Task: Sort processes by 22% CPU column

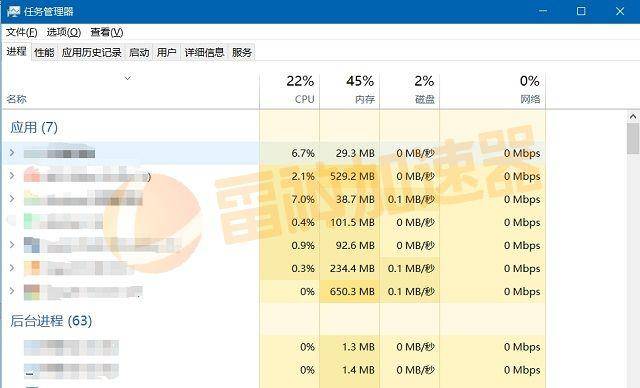Action: coord(289,90)
